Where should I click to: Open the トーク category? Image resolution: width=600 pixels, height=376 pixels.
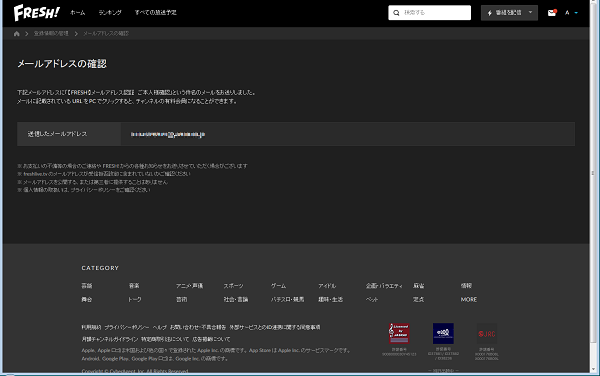coord(135,299)
